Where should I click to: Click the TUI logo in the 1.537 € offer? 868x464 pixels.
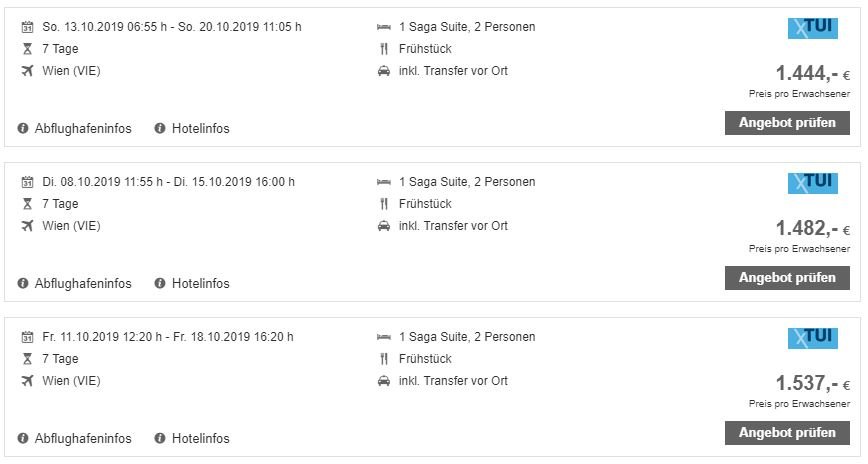(812, 338)
